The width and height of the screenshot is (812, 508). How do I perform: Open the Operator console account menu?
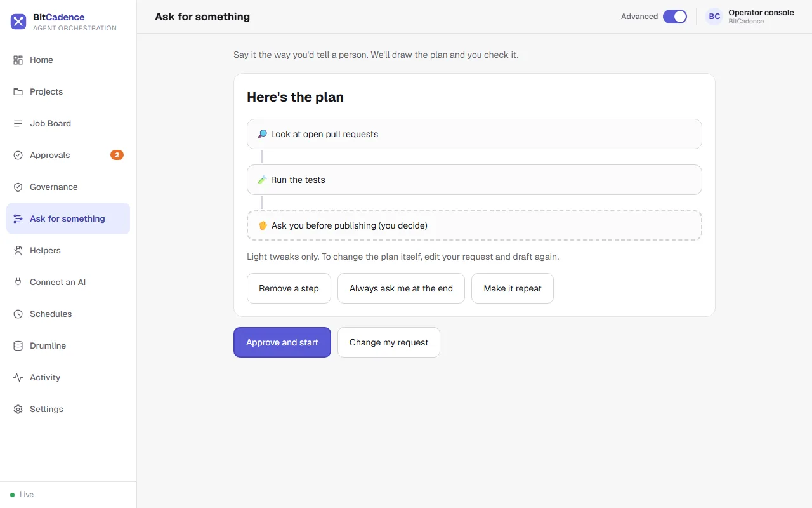(750, 17)
